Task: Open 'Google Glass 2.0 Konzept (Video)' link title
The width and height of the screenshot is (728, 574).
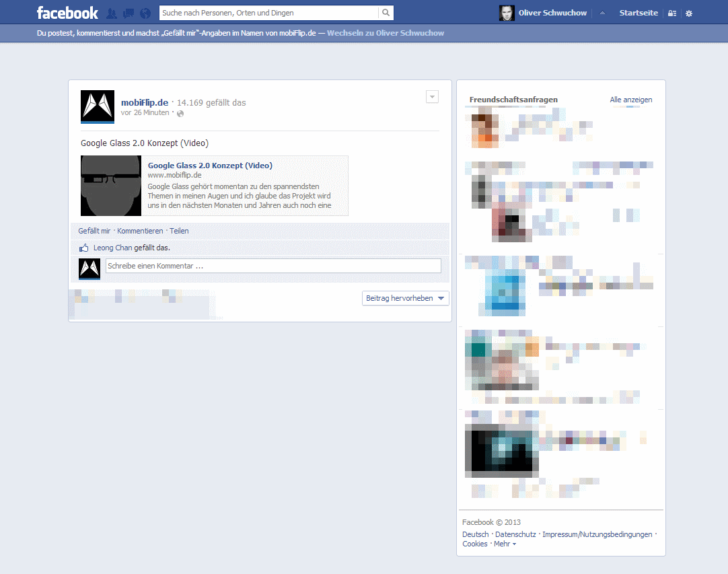Action: 210,166
